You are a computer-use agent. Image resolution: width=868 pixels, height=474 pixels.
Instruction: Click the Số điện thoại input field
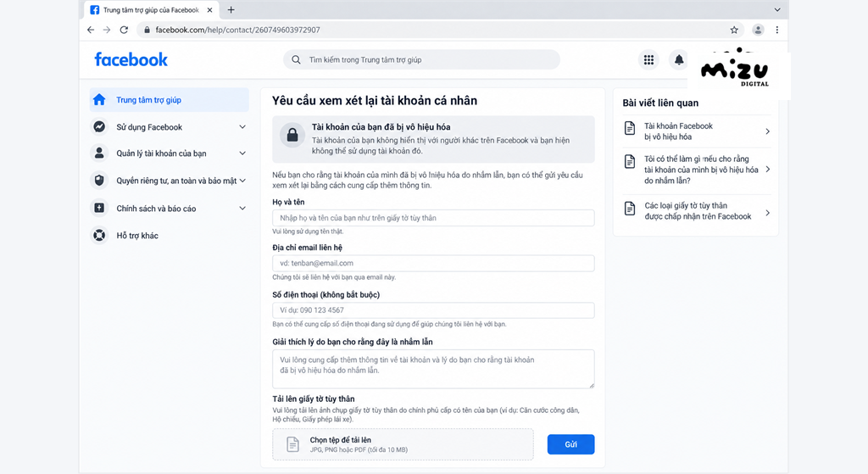click(433, 310)
